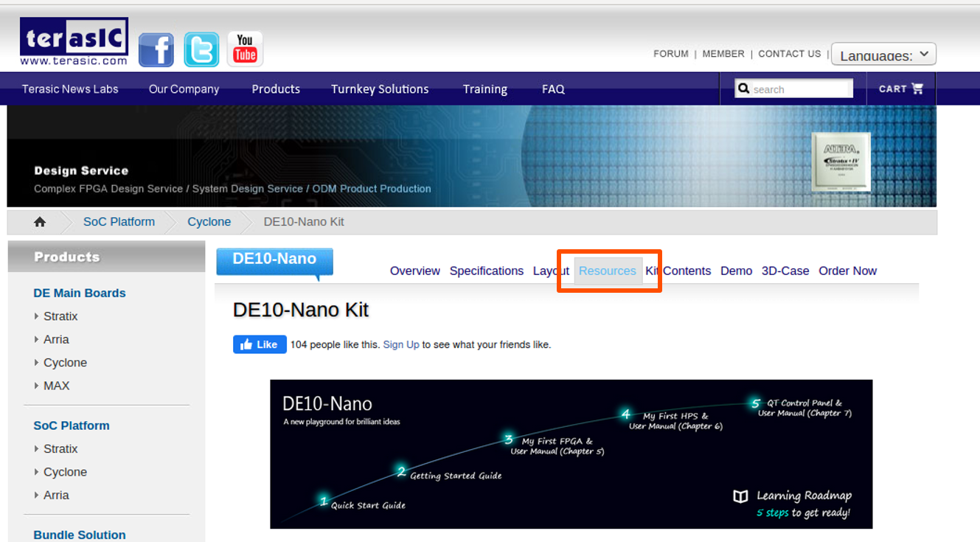Switch to the Order Now tab

point(848,271)
